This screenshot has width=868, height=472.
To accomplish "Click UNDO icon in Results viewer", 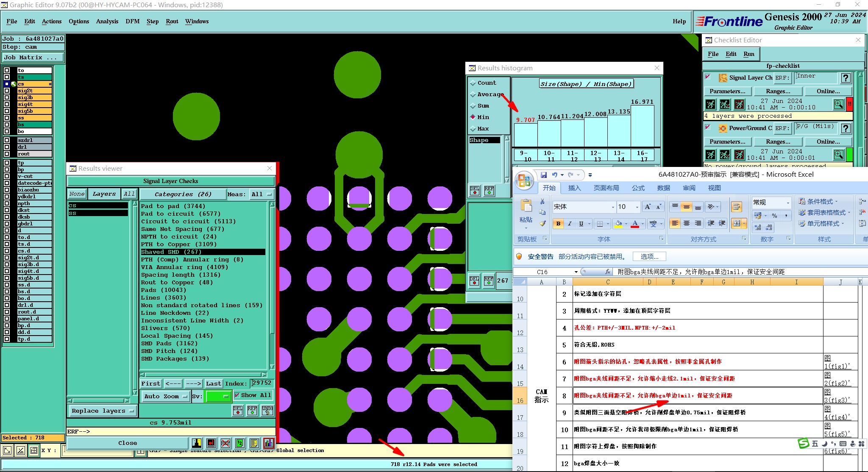I will 267,410.
